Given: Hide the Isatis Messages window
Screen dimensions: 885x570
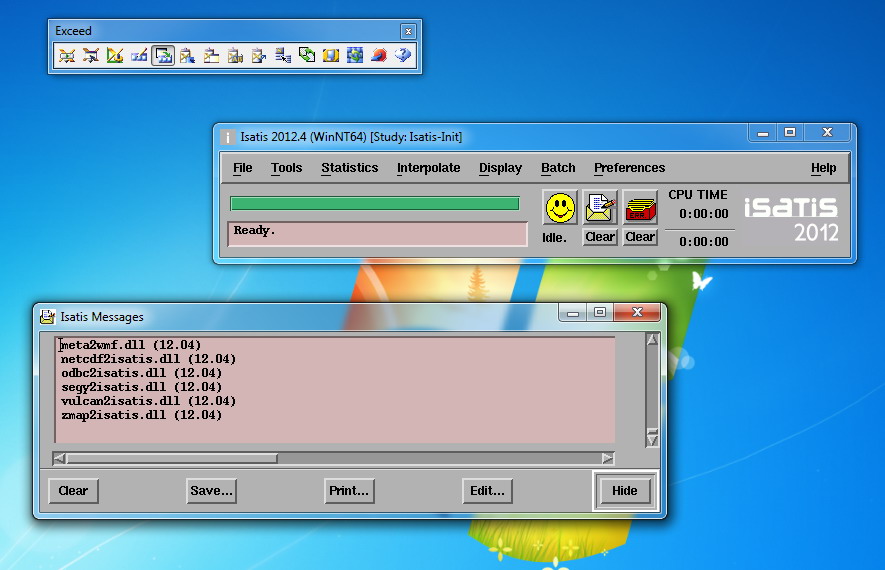Looking at the screenshot, I should 625,491.
